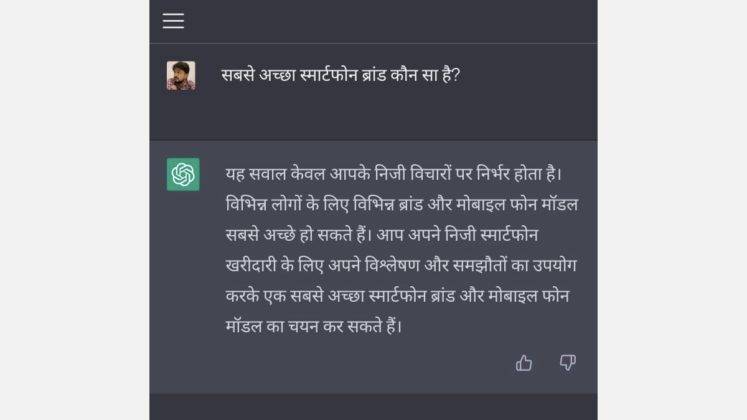The width and height of the screenshot is (747, 420).
Task: Click the response line starting 'विभिन्न लोगों के लिए'
Action: click(x=402, y=204)
